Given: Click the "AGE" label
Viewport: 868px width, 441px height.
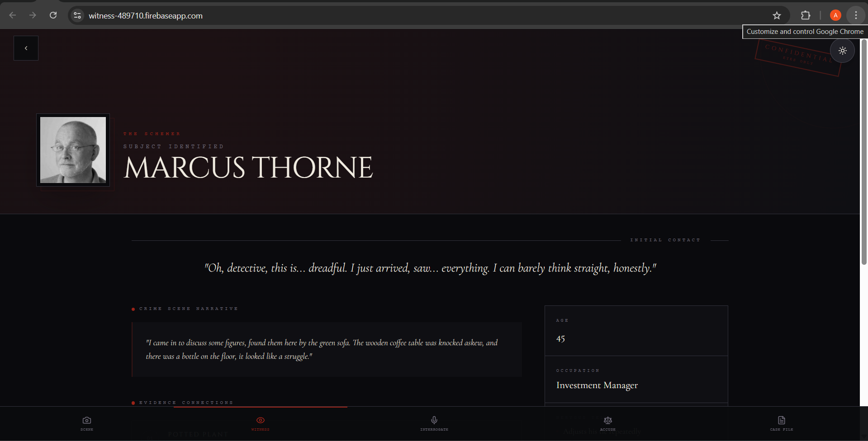Looking at the screenshot, I should [562, 320].
